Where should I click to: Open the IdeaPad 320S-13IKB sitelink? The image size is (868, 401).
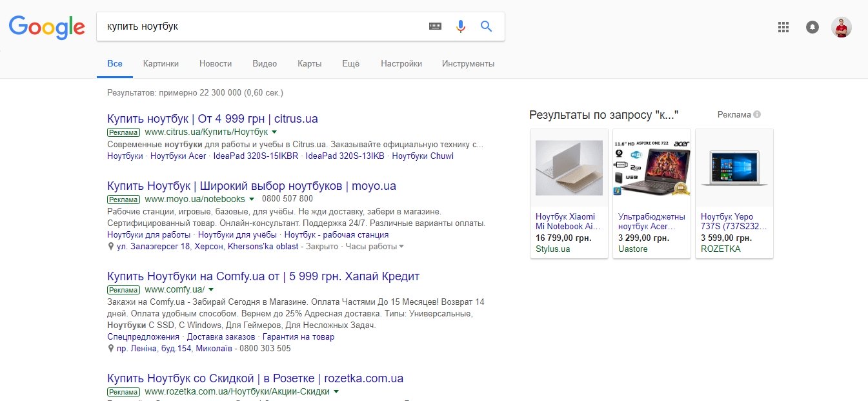tap(345, 156)
